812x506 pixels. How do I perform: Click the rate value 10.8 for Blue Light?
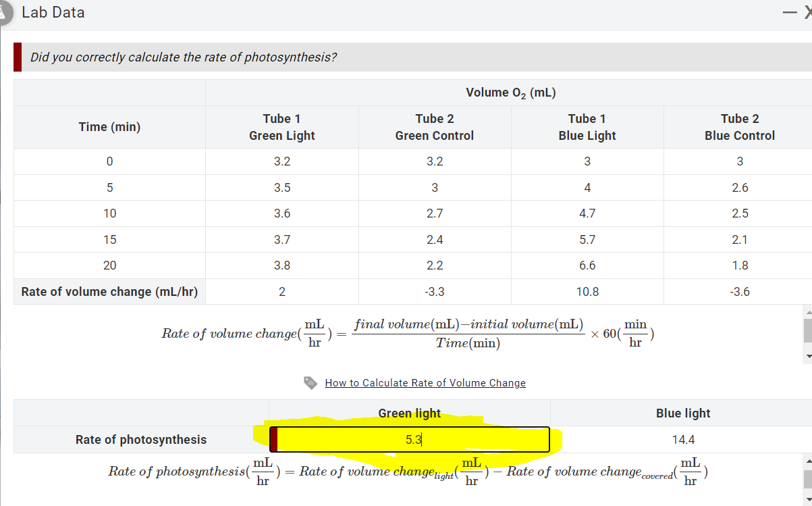click(587, 291)
